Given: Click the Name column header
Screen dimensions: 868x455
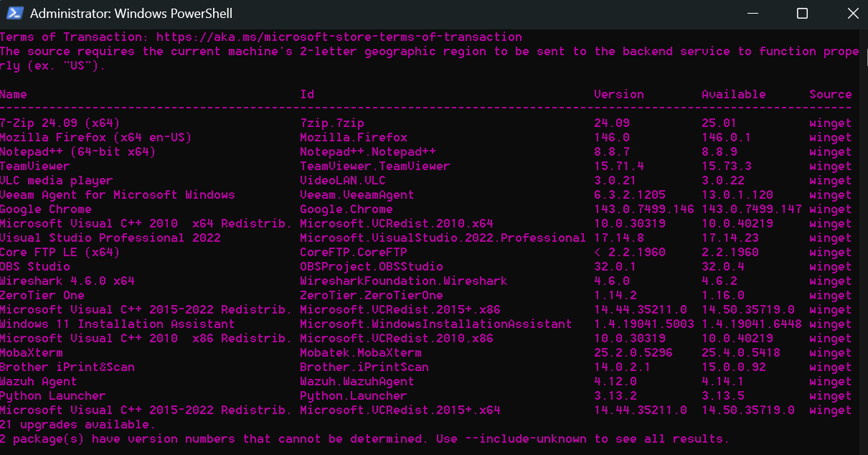Looking at the screenshot, I should (x=14, y=94).
